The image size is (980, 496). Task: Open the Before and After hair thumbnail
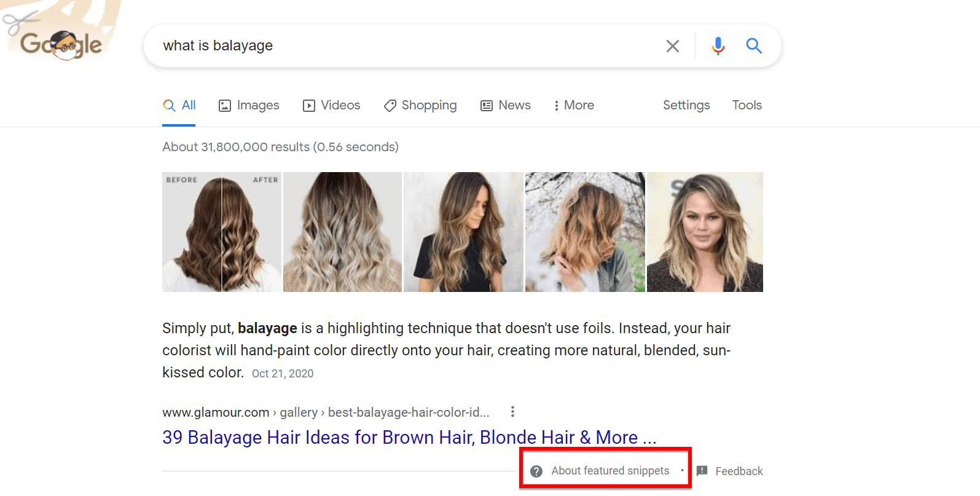(221, 232)
